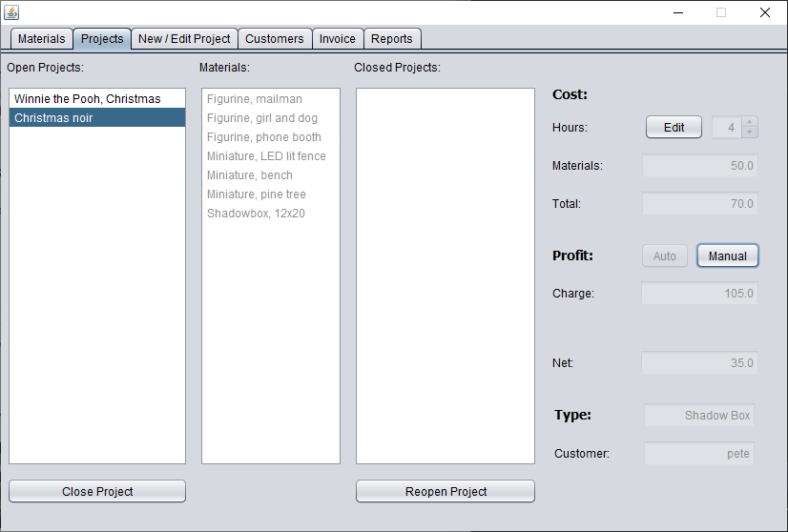Select Winnie the Pooh, Christmas project
788x532 pixels.
click(x=97, y=98)
